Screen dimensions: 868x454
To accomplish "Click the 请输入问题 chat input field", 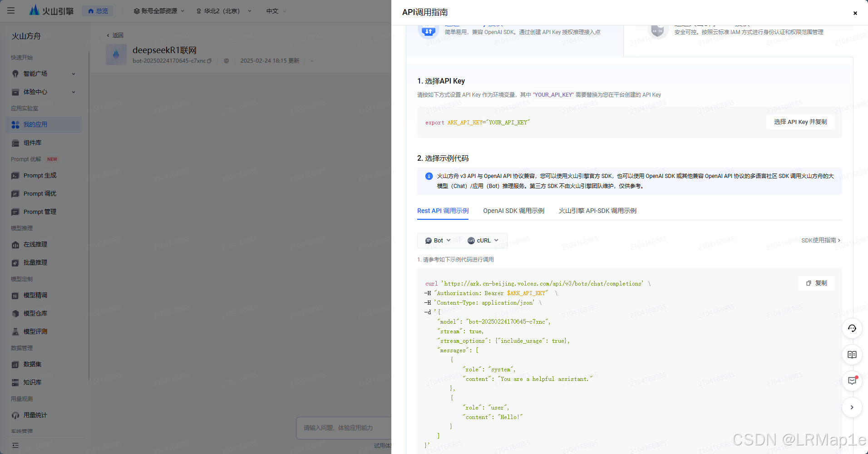I will click(344, 428).
